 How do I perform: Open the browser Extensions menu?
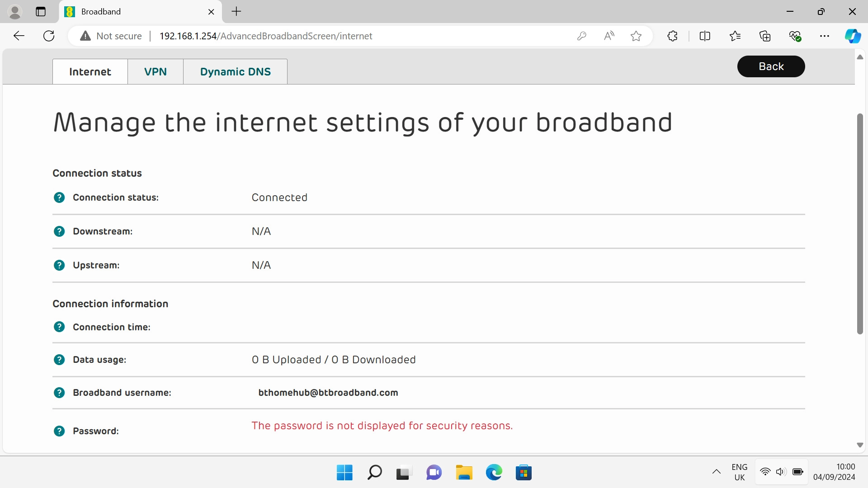(x=672, y=36)
